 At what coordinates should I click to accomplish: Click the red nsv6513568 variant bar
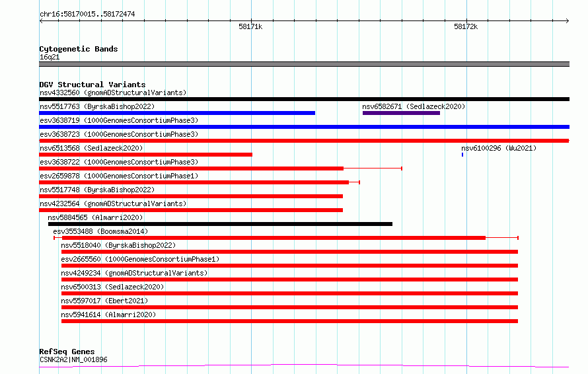click(145, 155)
